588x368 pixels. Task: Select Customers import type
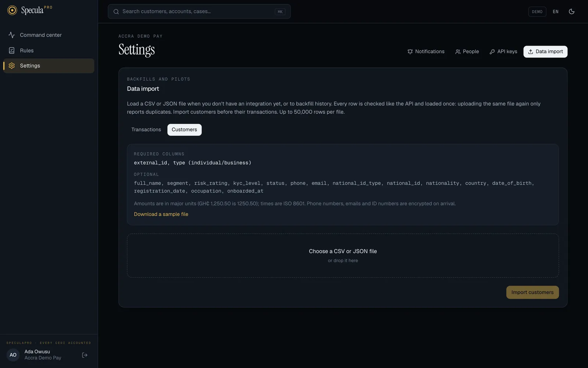pyautogui.click(x=184, y=130)
